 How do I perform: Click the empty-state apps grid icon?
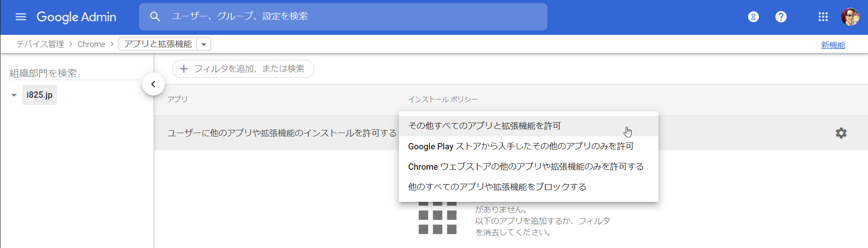pos(437,218)
